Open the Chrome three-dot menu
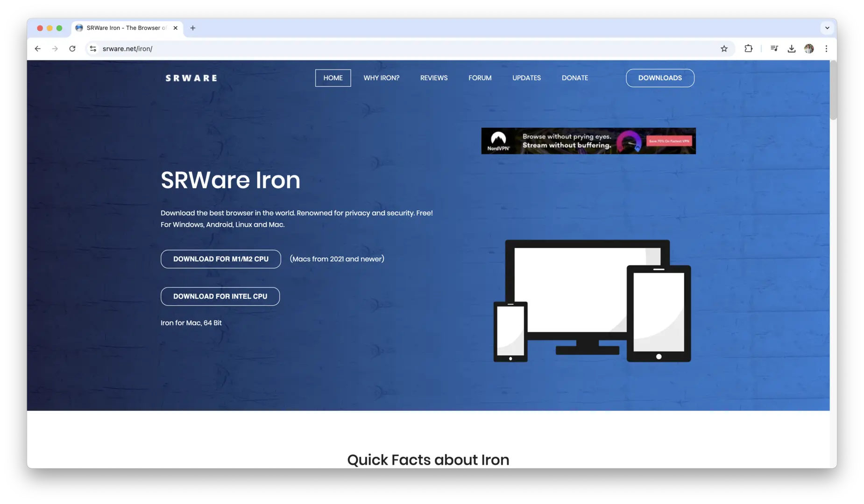Image resolution: width=864 pixels, height=504 pixels. point(826,49)
